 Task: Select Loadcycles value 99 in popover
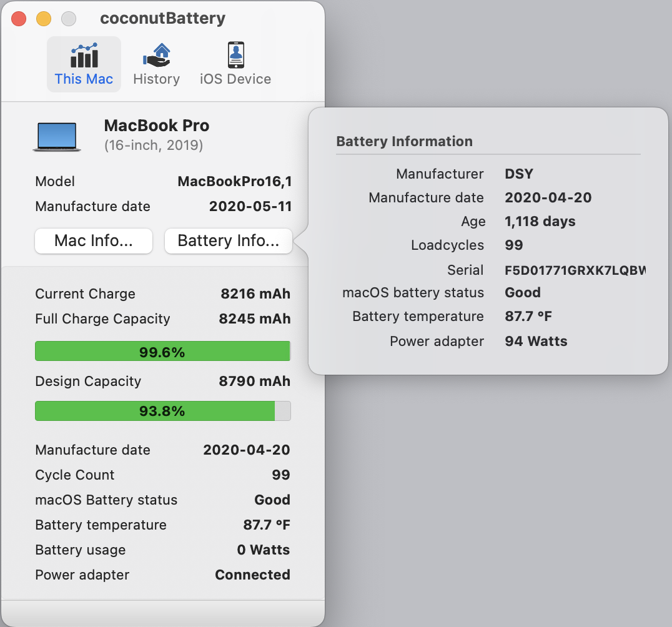point(514,245)
